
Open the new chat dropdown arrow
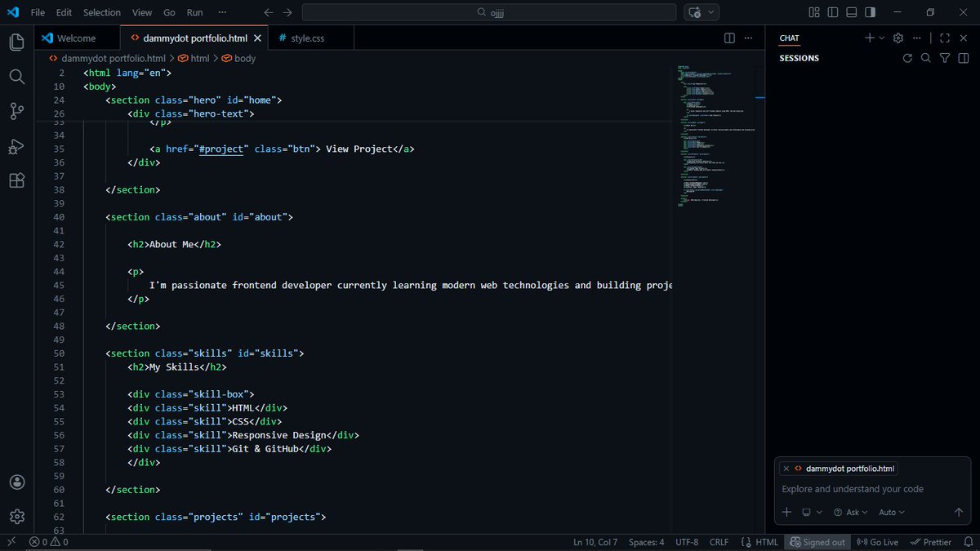click(882, 38)
